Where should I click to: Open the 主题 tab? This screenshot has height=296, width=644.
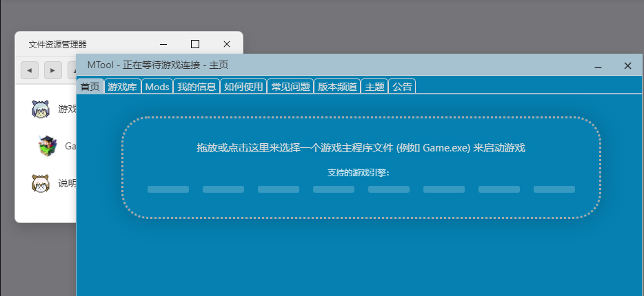tap(374, 87)
